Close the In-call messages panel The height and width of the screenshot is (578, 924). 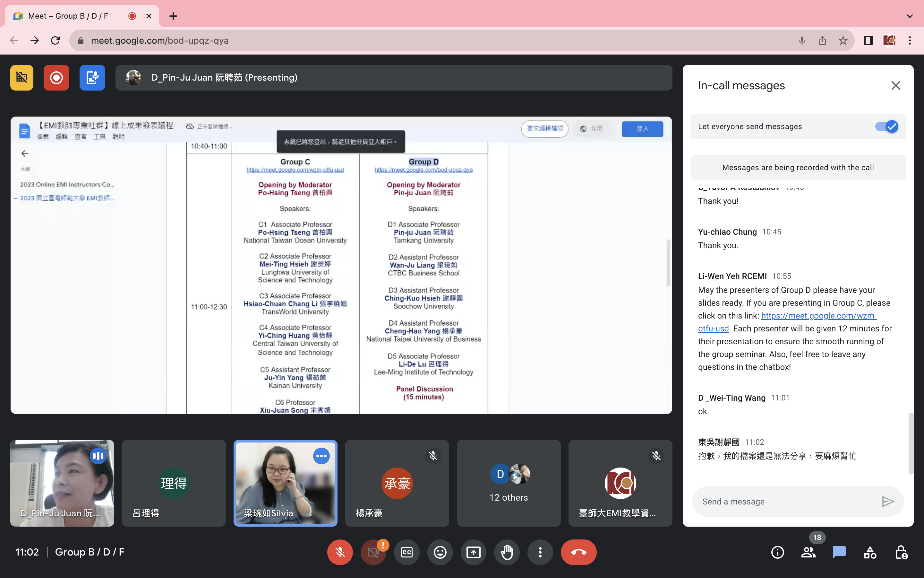[x=895, y=85]
